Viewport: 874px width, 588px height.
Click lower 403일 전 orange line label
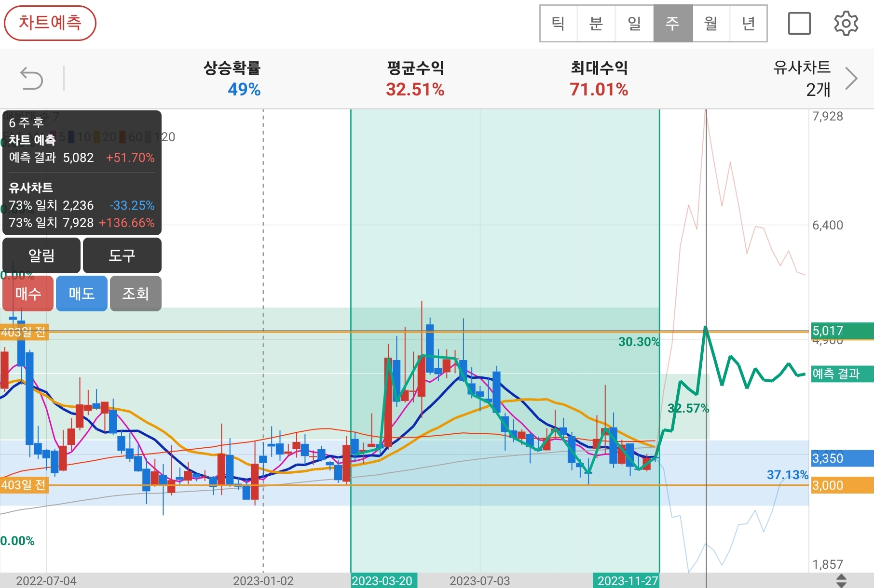point(24,484)
